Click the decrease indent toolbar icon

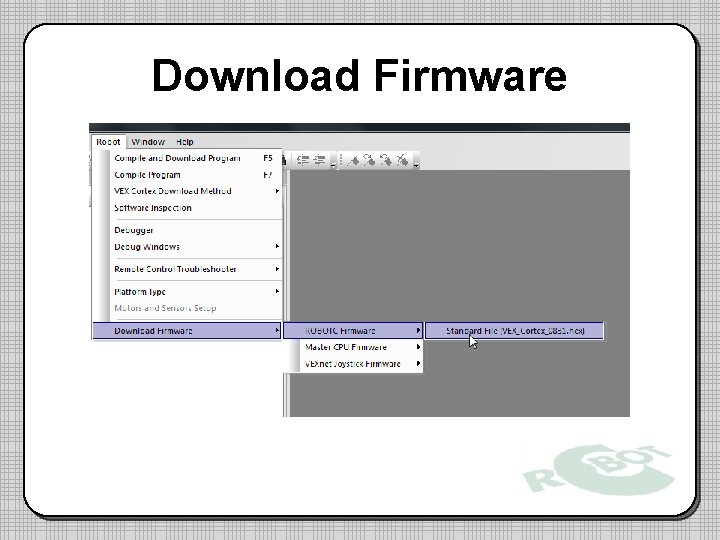[303, 160]
